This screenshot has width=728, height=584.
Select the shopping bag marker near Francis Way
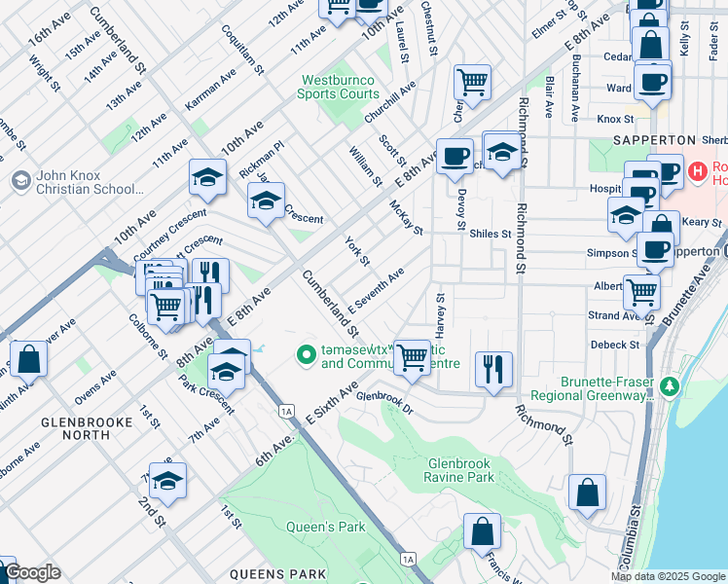(x=483, y=532)
